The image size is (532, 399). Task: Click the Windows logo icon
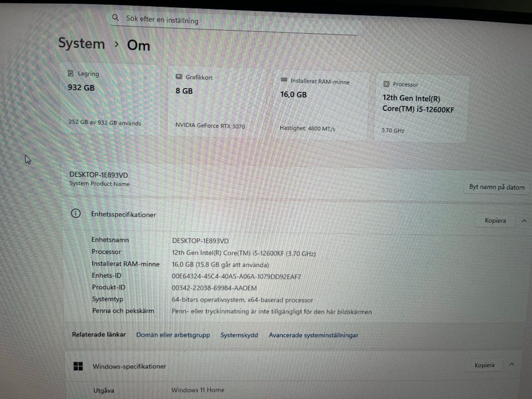(x=78, y=366)
